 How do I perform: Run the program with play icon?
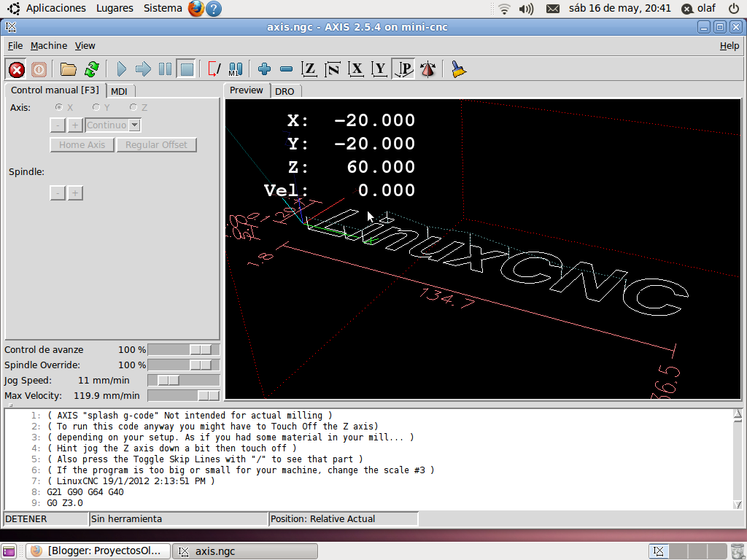(121, 69)
